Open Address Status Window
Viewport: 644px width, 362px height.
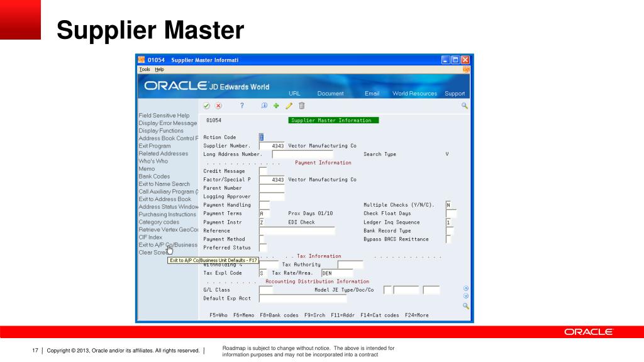169,207
